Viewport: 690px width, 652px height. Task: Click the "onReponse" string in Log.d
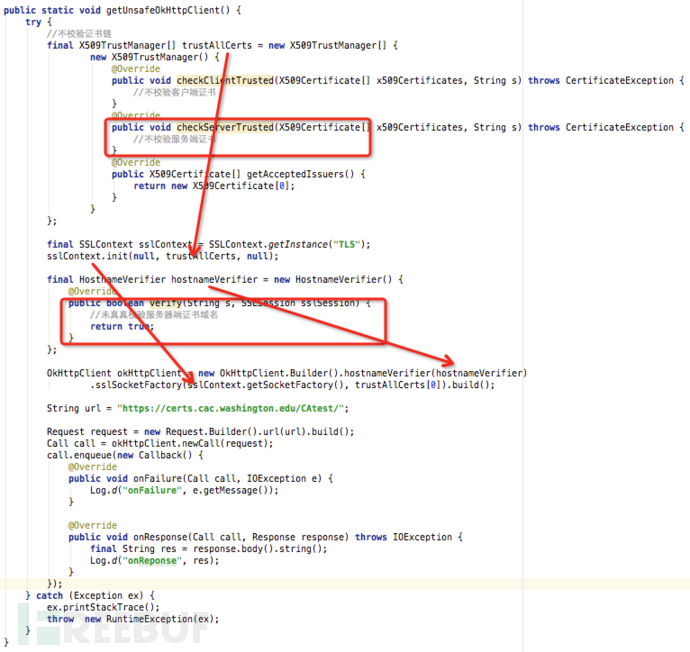(x=151, y=560)
